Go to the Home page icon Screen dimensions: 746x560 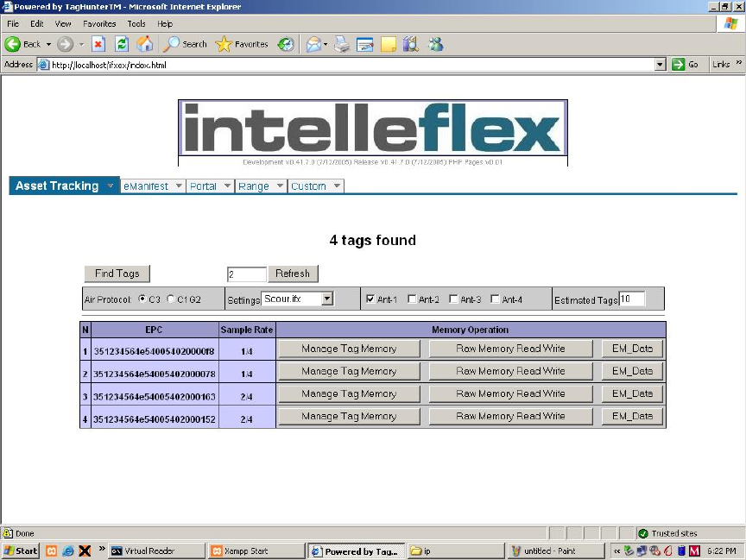coord(145,44)
